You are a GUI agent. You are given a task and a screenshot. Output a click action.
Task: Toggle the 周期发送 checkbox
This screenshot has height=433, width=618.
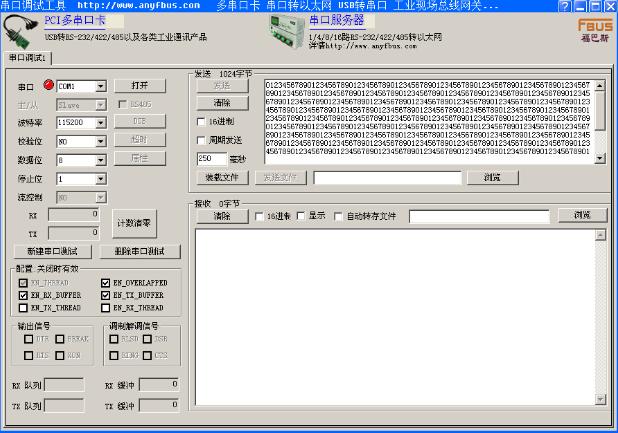click(x=200, y=140)
